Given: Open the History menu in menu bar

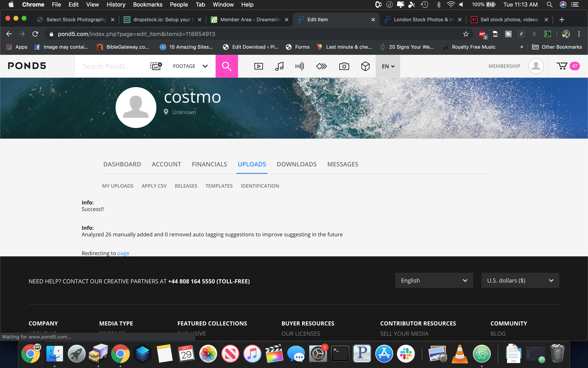Looking at the screenshot, I should [116, 5].
